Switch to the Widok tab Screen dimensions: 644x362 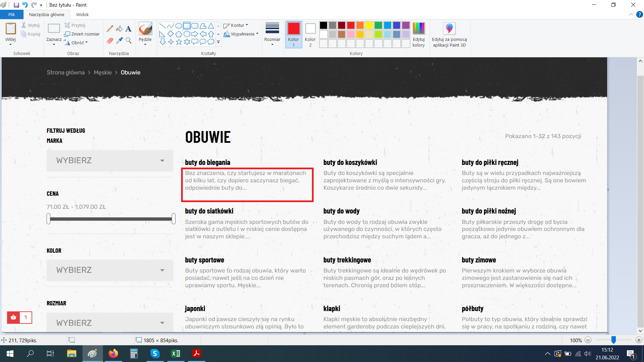pyautogui.click(x=82, y=14)
